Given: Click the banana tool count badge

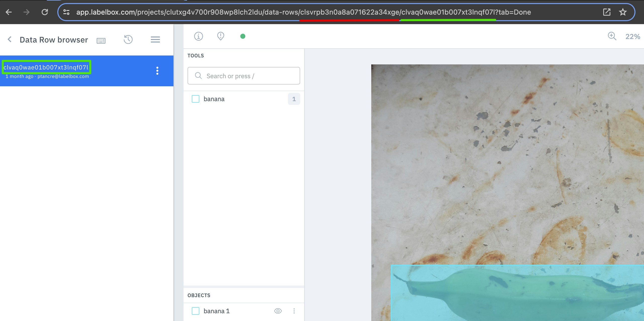Looking at the screenshot, I should tap(294, 99).
